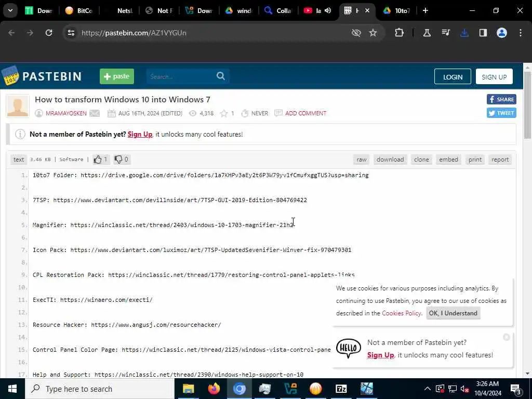Switch to the Colla browser tab
This screenshot has height=399, width=532.
click(x=278, y=10)
